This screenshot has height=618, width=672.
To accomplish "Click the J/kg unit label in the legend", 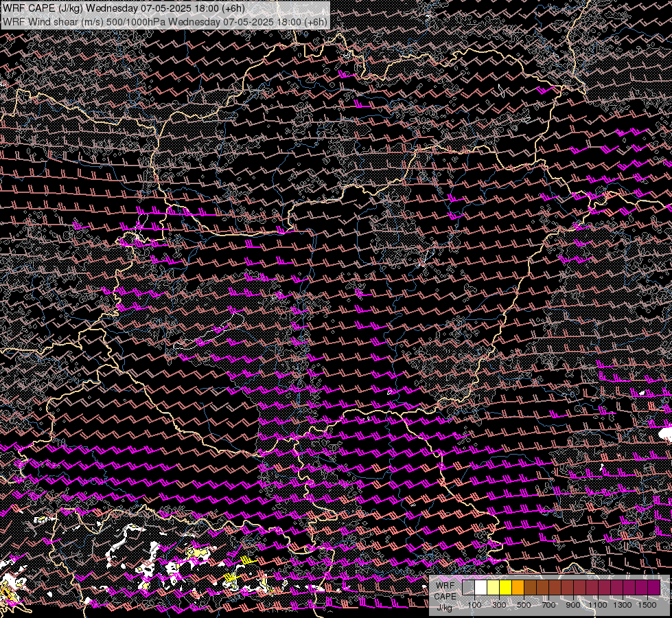I will [445, 607].
